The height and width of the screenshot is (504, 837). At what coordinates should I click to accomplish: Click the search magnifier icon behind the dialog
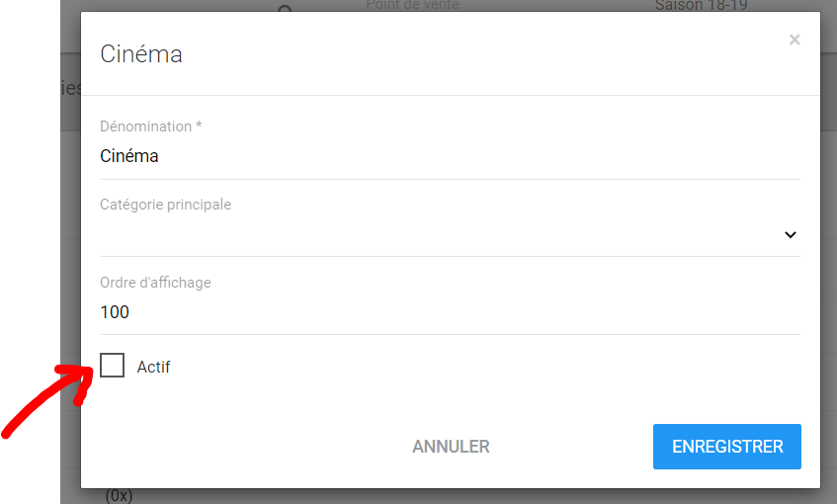point(285,8)
